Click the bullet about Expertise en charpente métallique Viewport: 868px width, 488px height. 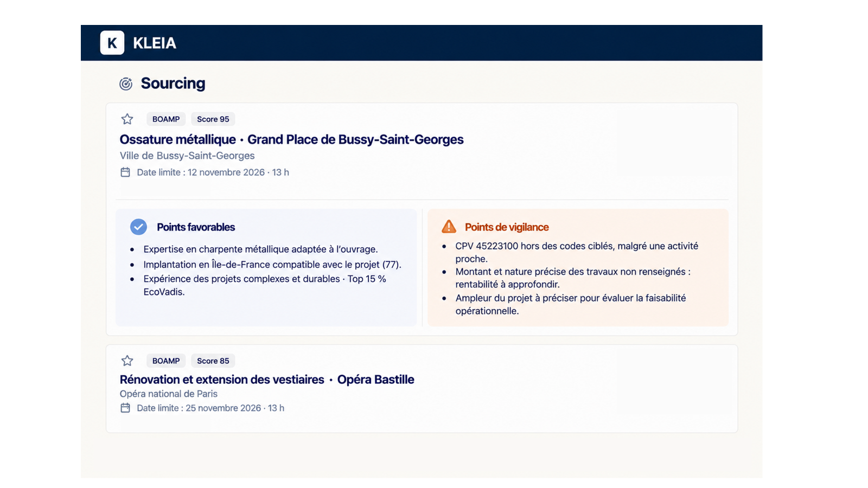260,249
